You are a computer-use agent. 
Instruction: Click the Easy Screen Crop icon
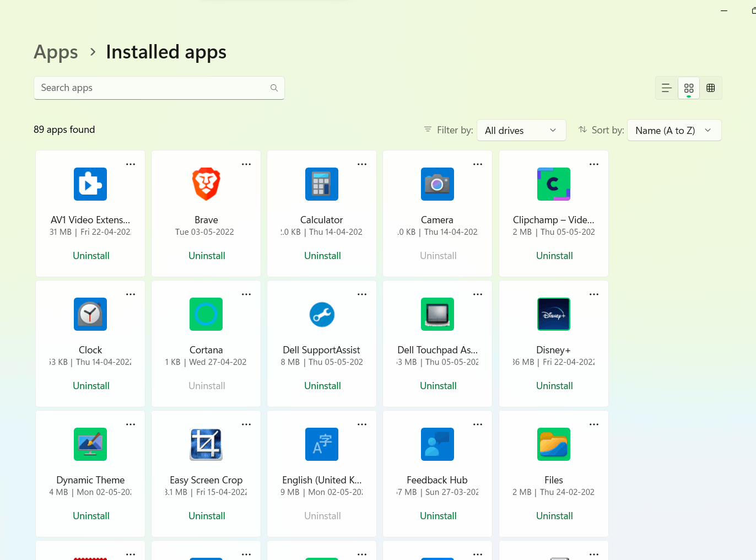pos(206,444)
